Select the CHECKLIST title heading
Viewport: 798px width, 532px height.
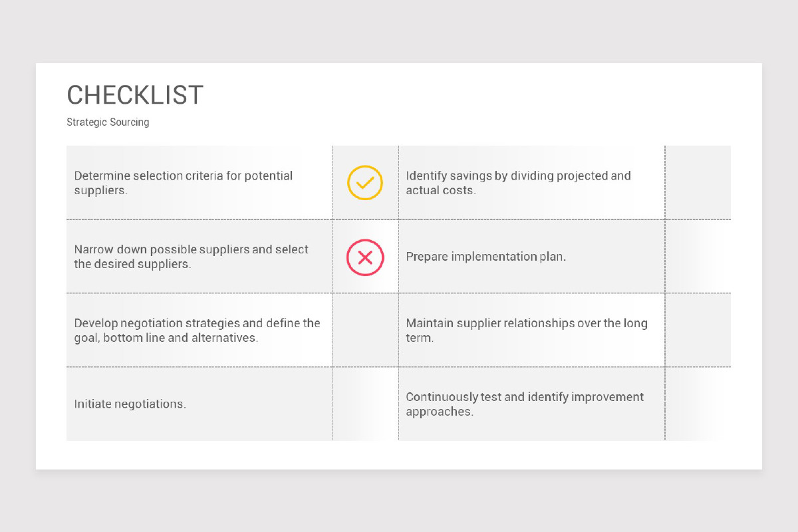[x=135, y=96]
